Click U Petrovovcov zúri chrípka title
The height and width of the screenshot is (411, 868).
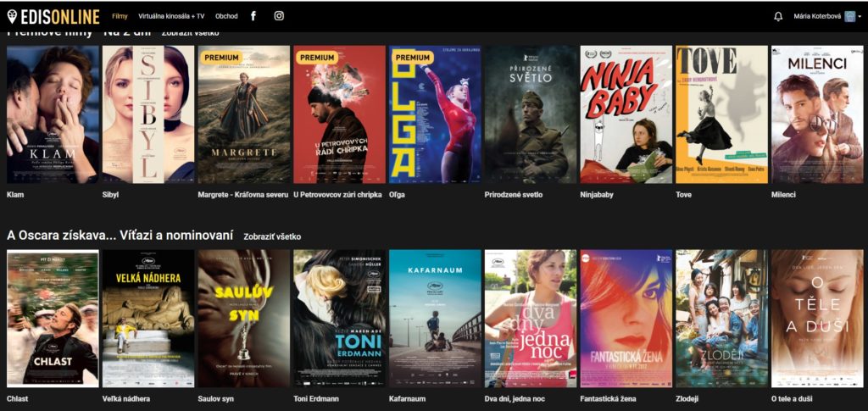(x=337, y=195)
